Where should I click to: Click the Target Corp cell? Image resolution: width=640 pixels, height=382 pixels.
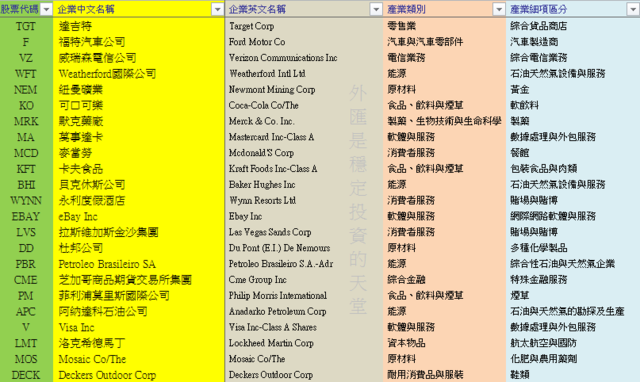coord(304,26)
